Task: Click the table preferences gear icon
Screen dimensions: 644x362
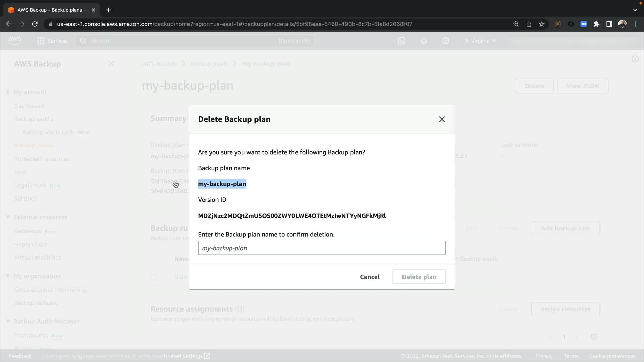Action: click(594, 337)
